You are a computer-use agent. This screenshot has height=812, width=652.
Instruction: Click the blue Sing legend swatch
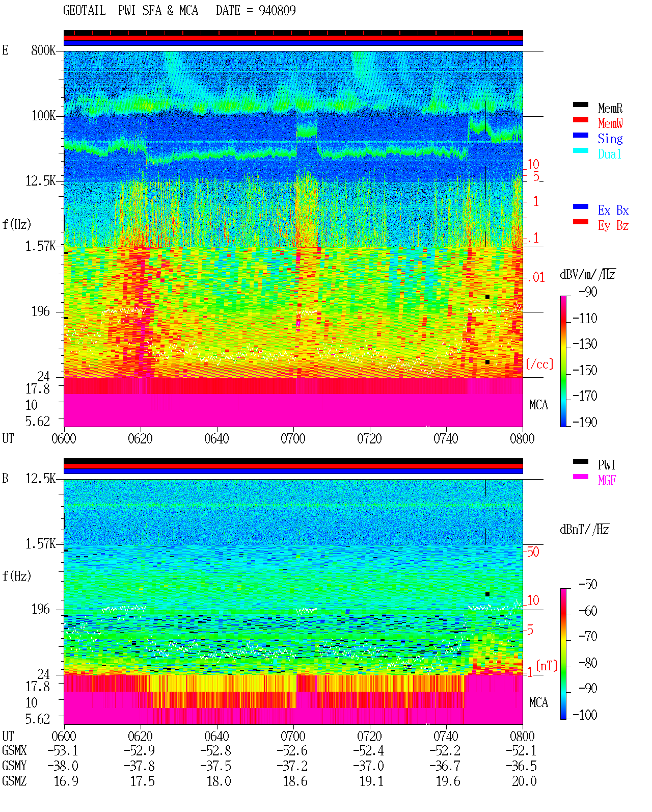point(580,135)
